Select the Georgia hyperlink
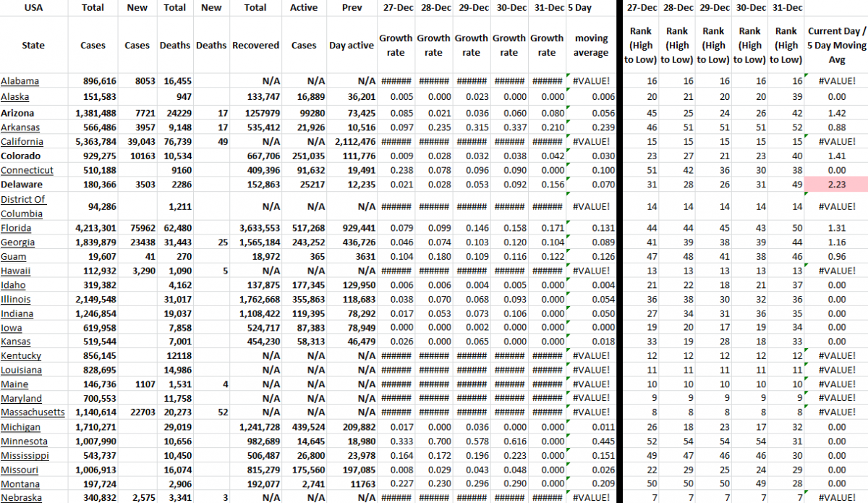The height and width of the screenshot is (503, 868). coord(17,242)
